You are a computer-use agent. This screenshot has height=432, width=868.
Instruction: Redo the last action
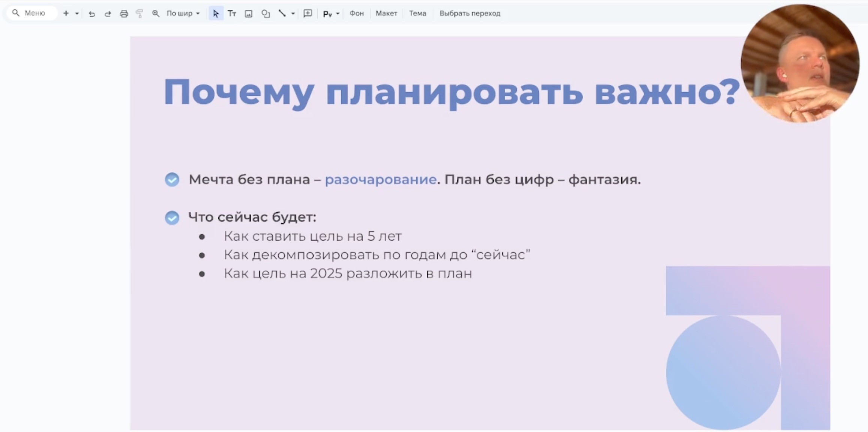pos(108,14)
